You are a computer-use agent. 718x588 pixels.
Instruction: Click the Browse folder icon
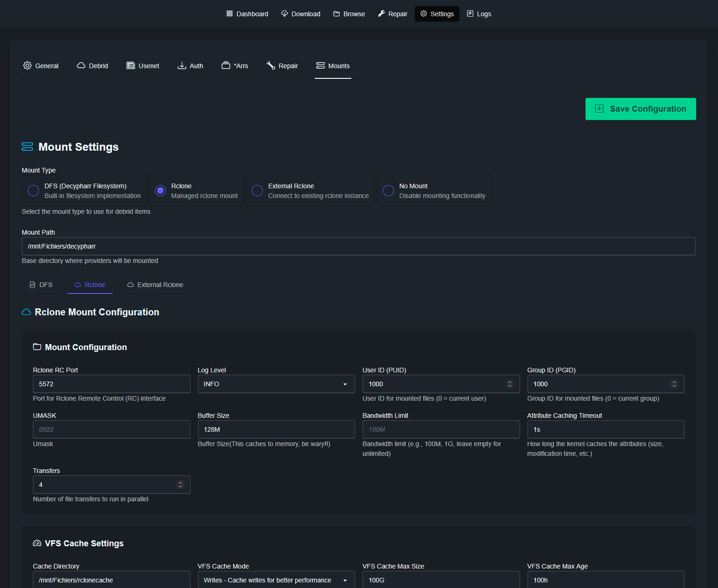tap(337, 14)
